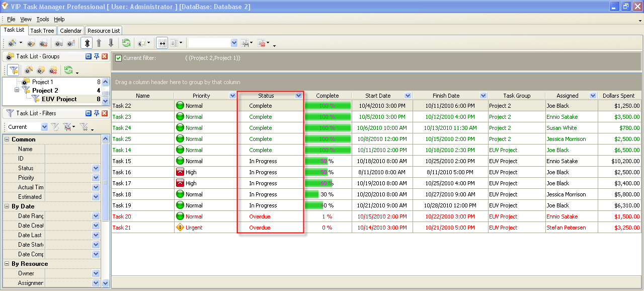Uncheck the Current filter checkbox

119,58
